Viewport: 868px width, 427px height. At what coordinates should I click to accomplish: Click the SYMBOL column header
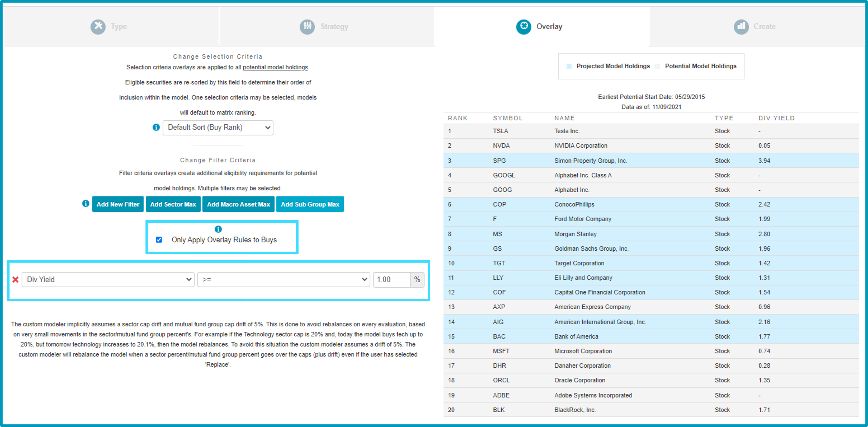pos(508,118)
